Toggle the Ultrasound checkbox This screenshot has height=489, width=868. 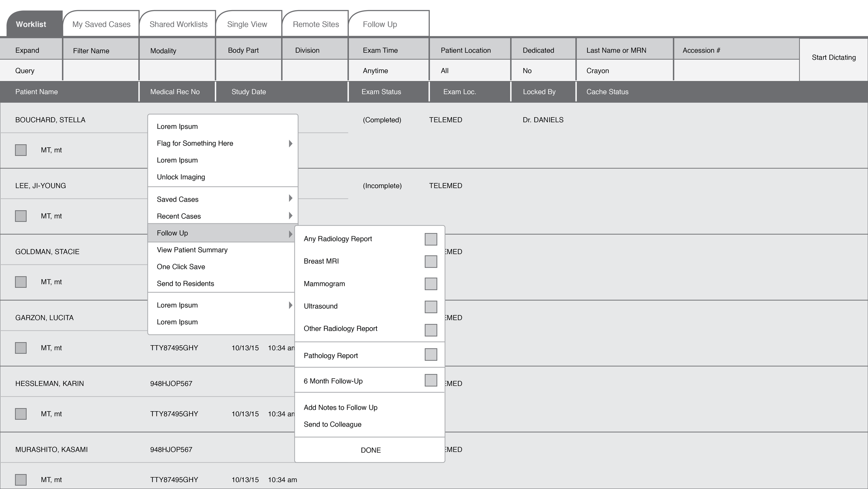coord(431,307)
